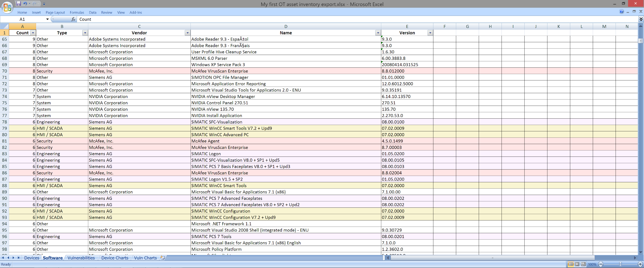This screenshot has height=268, width=644.
Task: Select row 70 header
Action: tap(4, 71)
